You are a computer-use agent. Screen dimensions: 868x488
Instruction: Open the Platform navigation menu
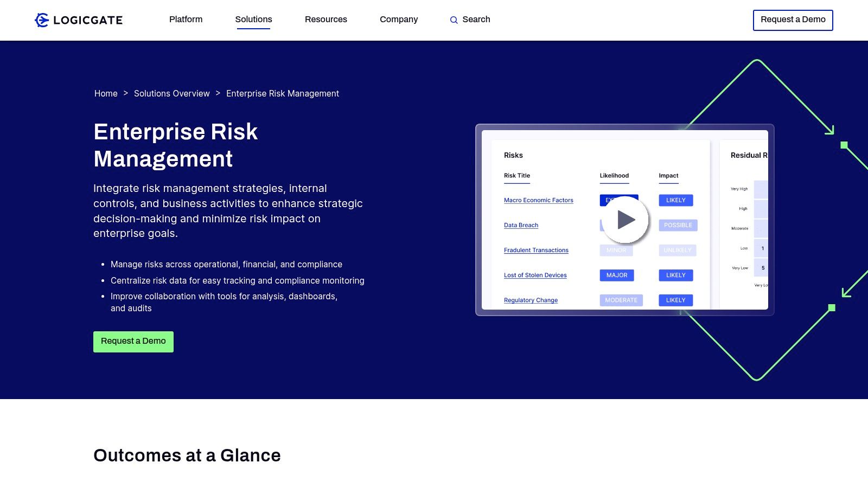coord(186,20)
